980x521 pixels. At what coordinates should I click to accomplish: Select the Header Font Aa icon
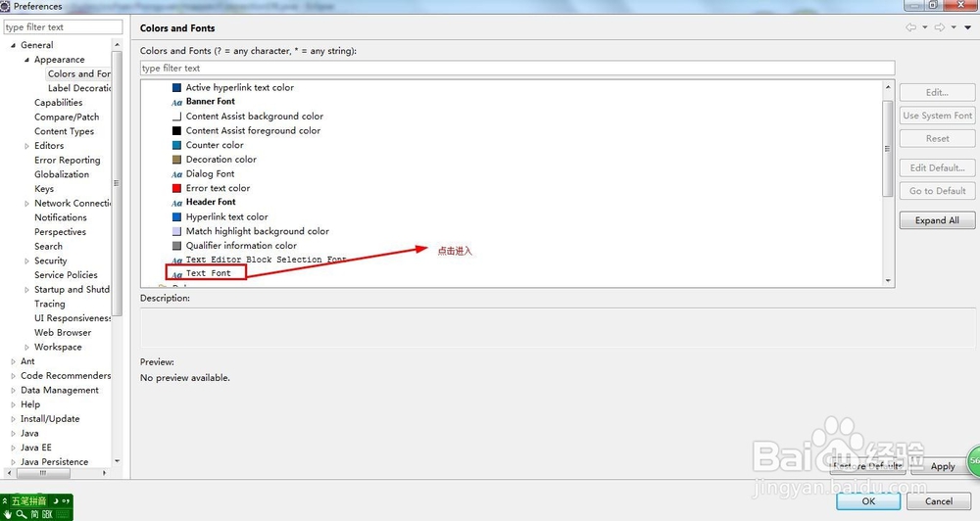pos(176,203)
